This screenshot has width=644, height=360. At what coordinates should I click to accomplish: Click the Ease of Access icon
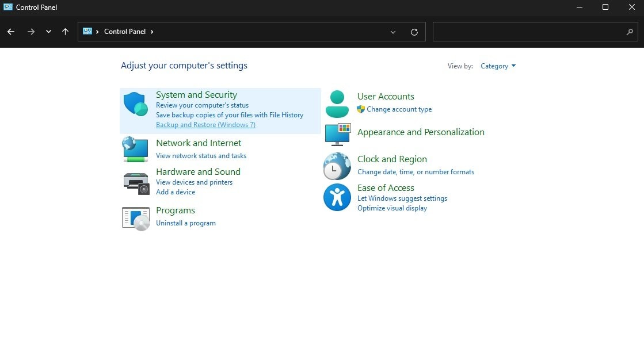tap(337, 197)
